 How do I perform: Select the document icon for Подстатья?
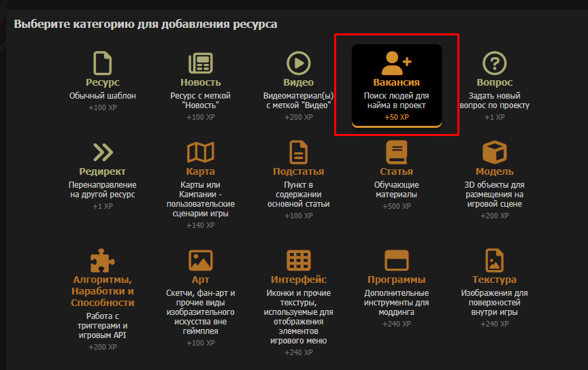(x=299, y=152)
